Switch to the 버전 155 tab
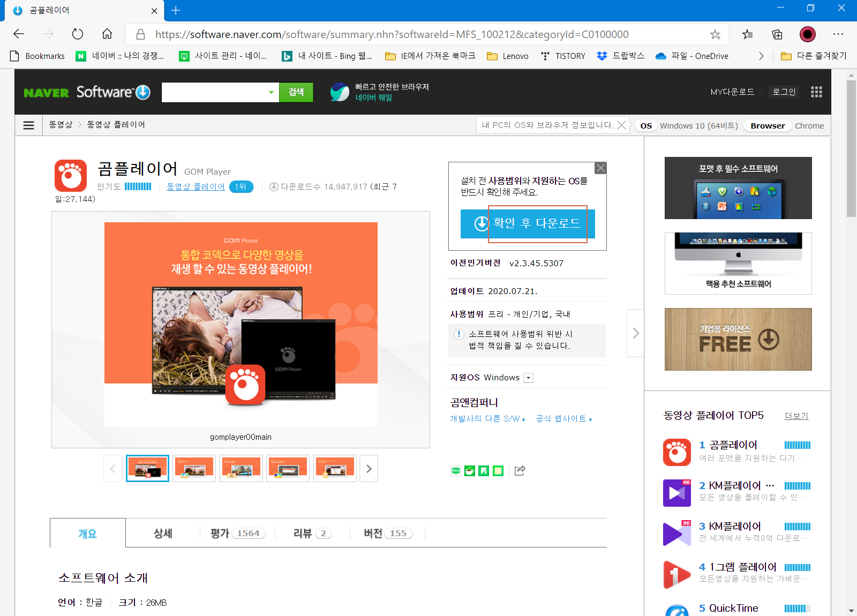This screenshot has height=616, width=857. pyautogui.click(x=387, y=533)
